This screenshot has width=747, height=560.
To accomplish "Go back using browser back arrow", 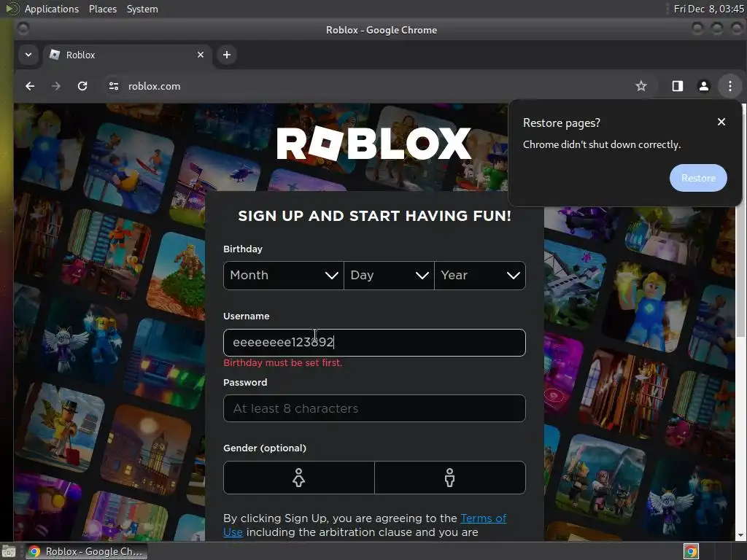I will 30,86.
